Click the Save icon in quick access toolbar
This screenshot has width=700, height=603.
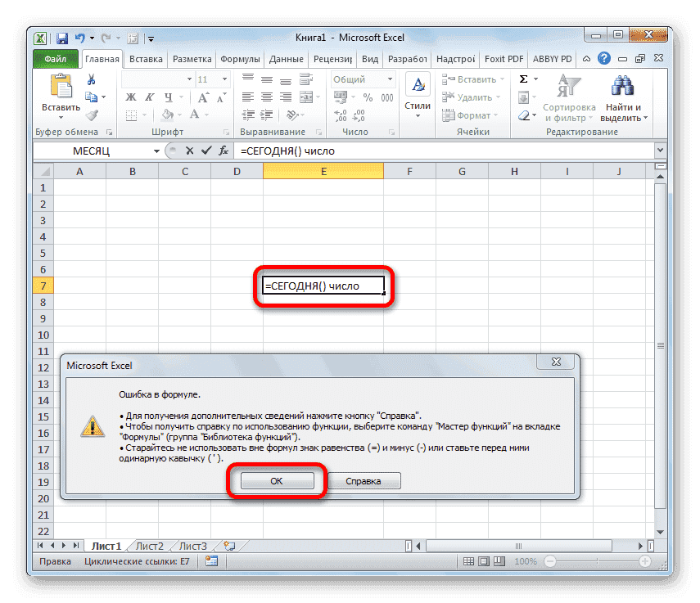tap(63, 38)
